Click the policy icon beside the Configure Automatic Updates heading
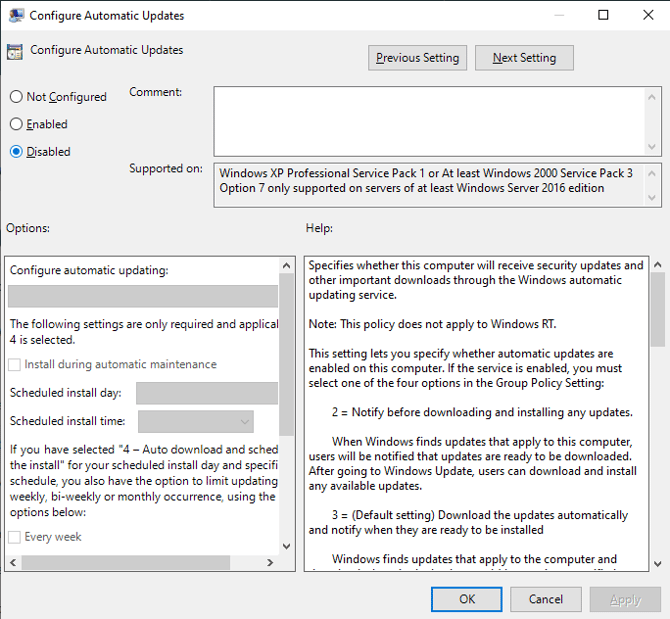This screenshot has width=670, height=619. 16,53
